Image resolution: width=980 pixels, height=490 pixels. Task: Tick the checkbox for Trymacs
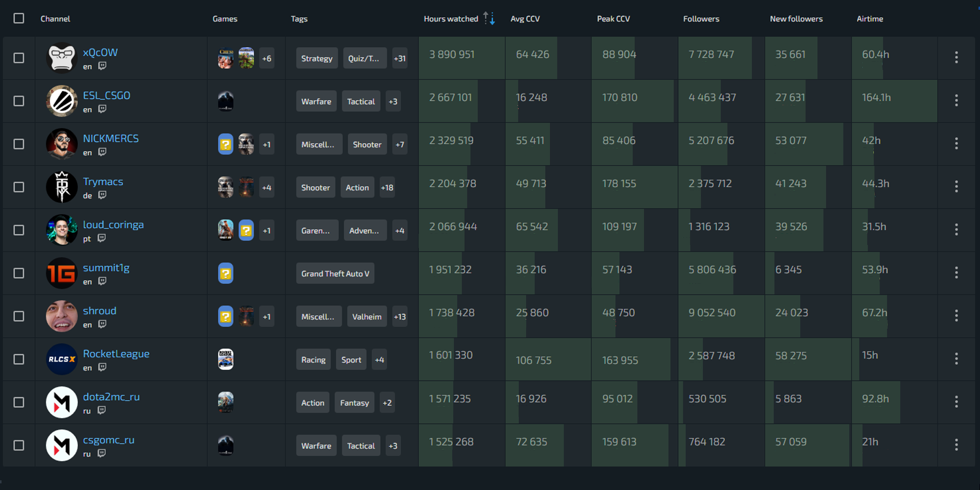pyautogui.click(x=19, y=187)
